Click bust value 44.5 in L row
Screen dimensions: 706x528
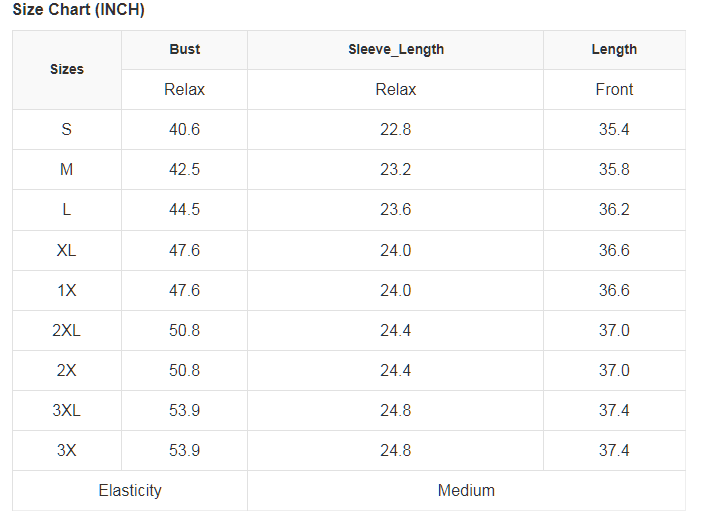184,209
